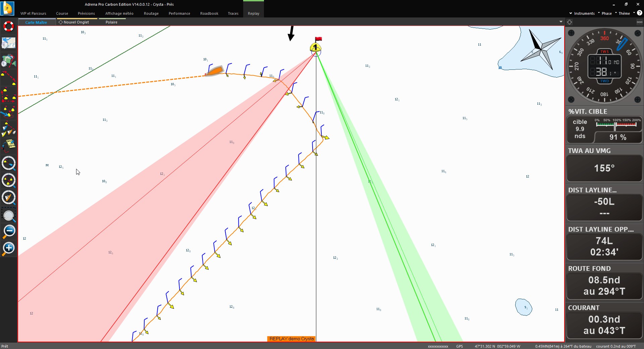Click the TWS/TWD wind compass dial
644x349 pixels.
pos(604,66)
